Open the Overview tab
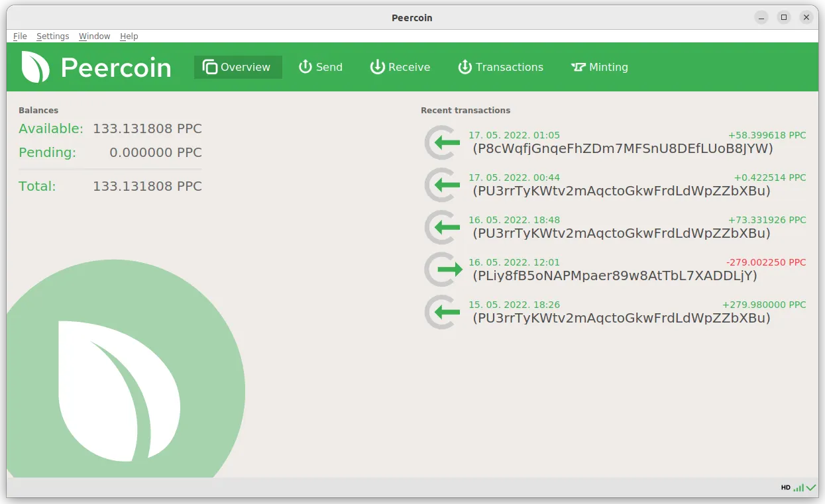 [238, 67]
